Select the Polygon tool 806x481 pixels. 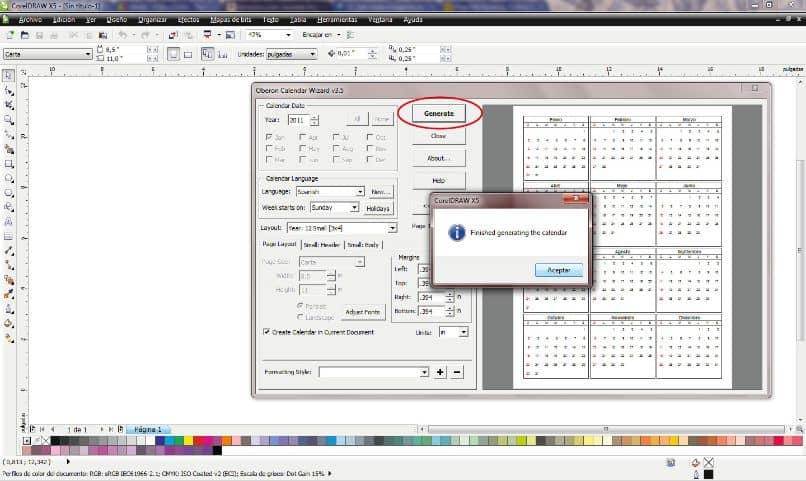tap(9, 193)
